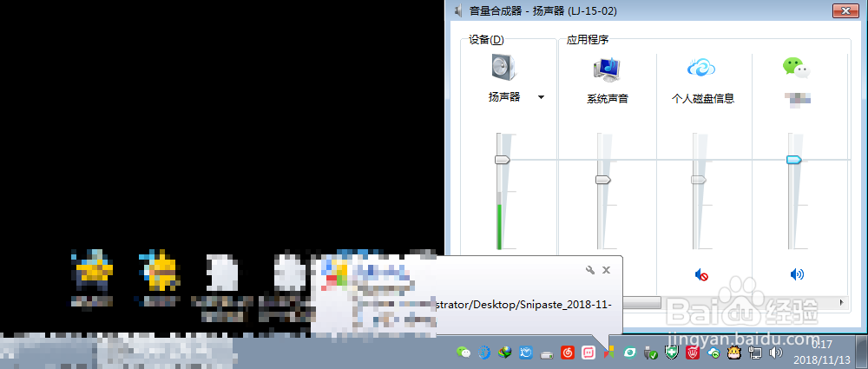Click the 个人磁盘信息 volume slider thumb
The height and width of the screenshot is (369, 868).
coord(699,180)
